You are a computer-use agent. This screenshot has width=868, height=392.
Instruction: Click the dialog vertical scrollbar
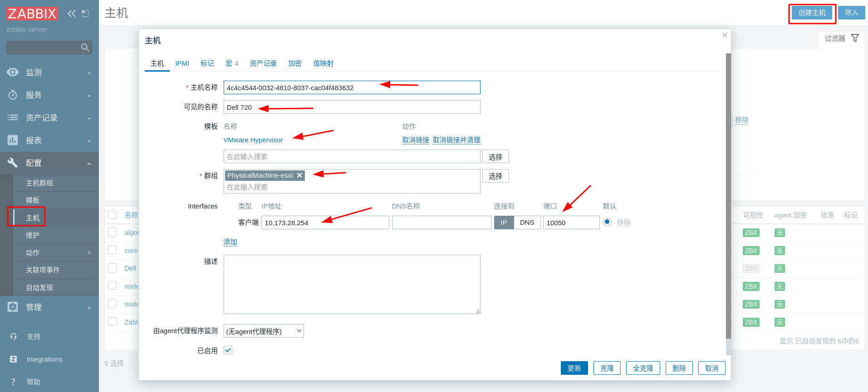(x=728, y=196)
